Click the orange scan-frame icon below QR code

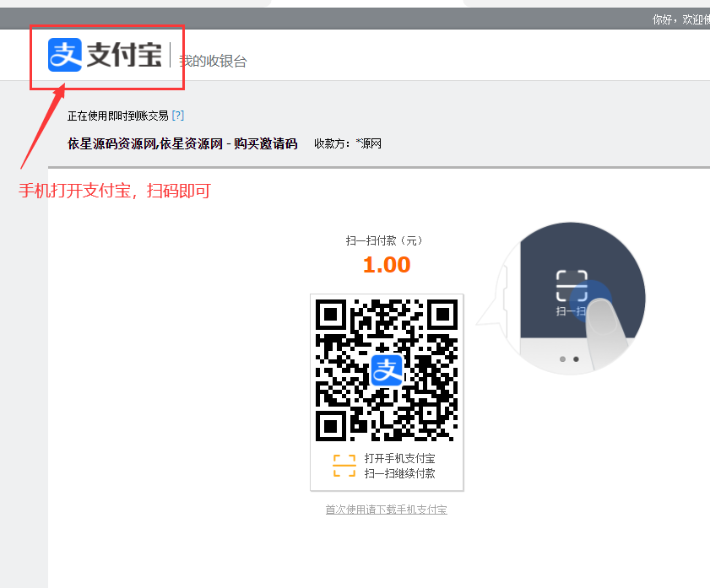pyautogui.click(x=344, y=466)
